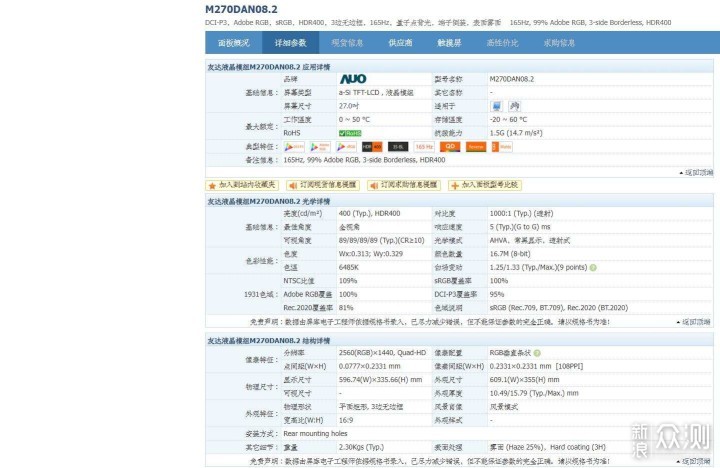Viewport: 720px width, 468px height.
Task: Click resolution value 2560(RGB)×1440, Quad-HD
Action: point(382,353)
